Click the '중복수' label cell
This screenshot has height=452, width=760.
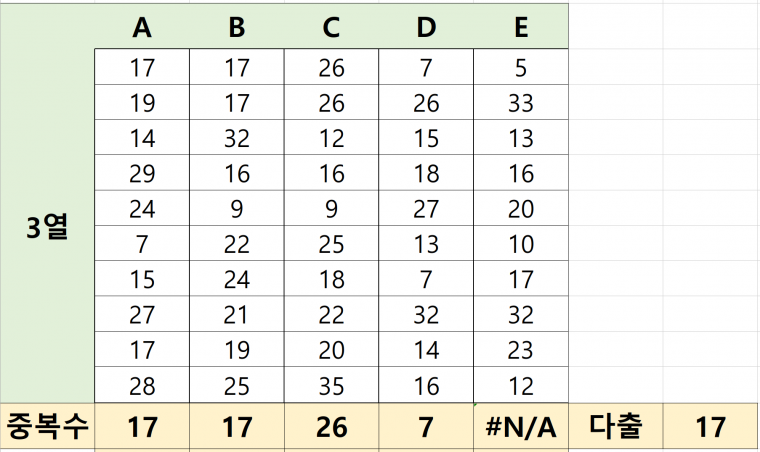47,427
